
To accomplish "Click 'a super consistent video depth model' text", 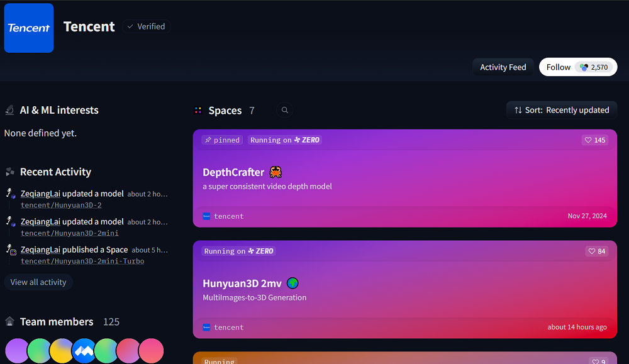I will pyautogui.click(x=267, y=187).
